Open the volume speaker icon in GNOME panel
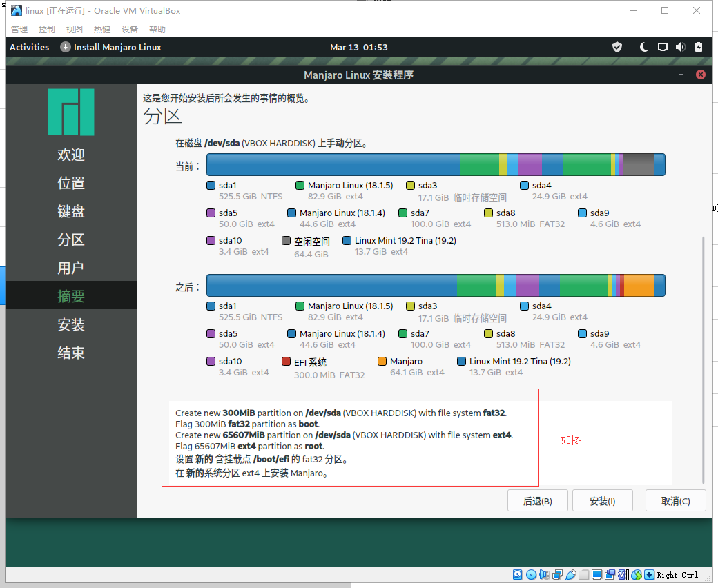This screenshot has width=718, height=588. coord(680,47)
